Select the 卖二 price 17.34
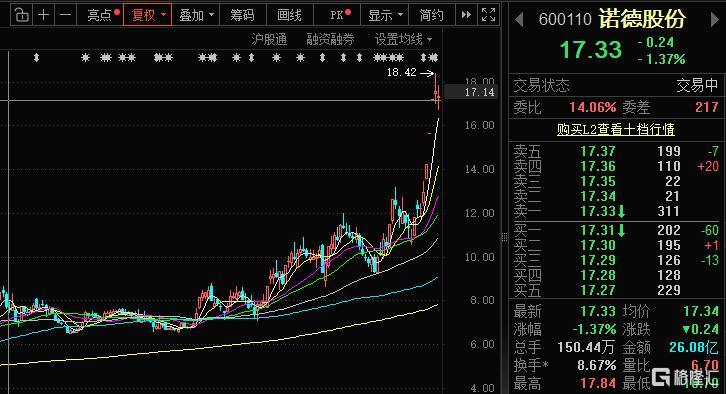This screenshot has height=394, width=726. click(598, 196)
